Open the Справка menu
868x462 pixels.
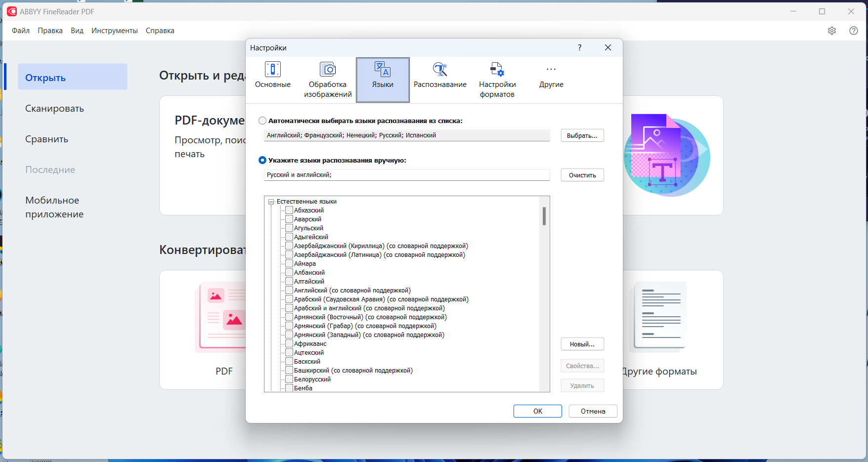(160, 31)
